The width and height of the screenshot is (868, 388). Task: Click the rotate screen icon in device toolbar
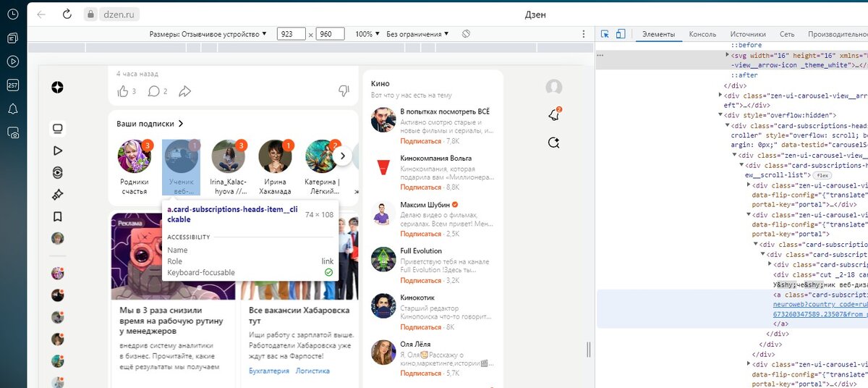point(467,34)
